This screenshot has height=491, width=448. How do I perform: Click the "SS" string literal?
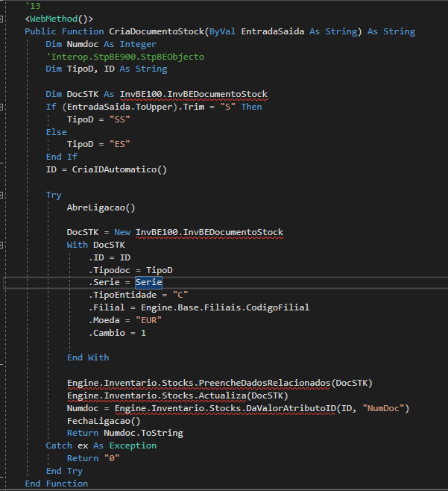[x=117, y=119]
